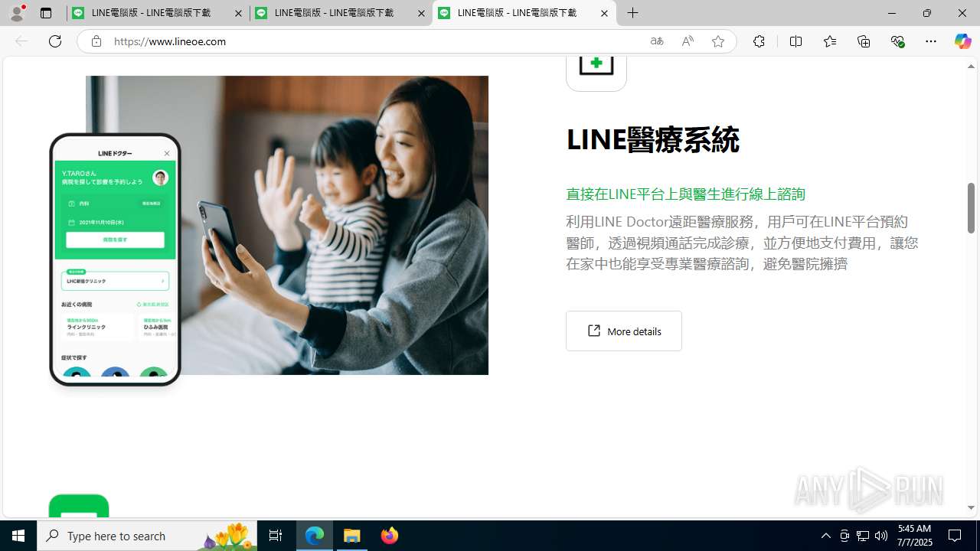Screen dimensions: 980x551
Task: Add this page to favorites star
Action: (x=718, y=41)
